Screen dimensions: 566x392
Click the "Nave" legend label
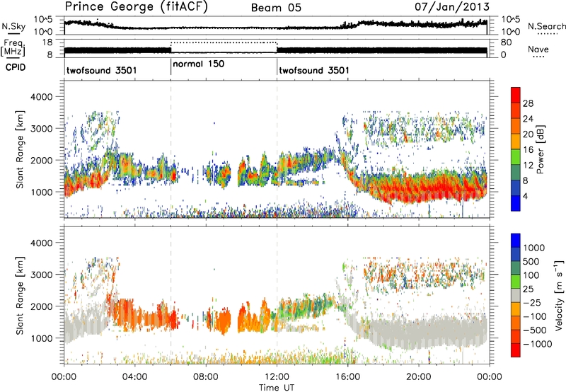[538, 49]
